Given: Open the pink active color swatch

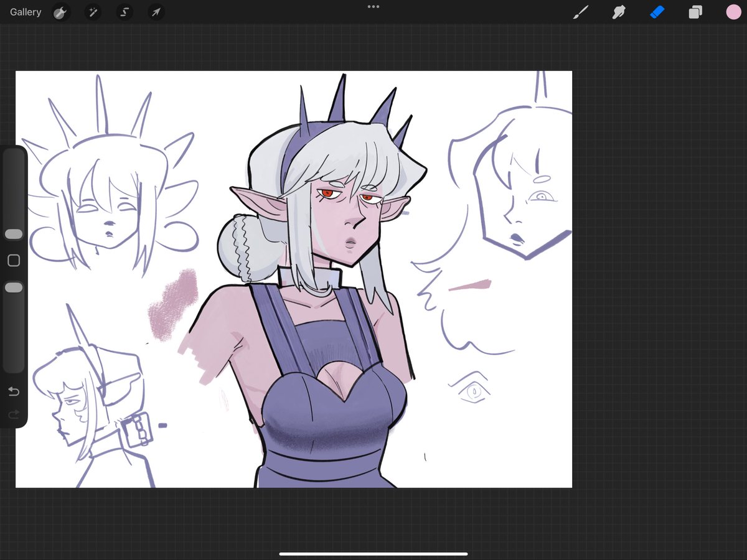Looking at the screenshot, I should [733, 12].
